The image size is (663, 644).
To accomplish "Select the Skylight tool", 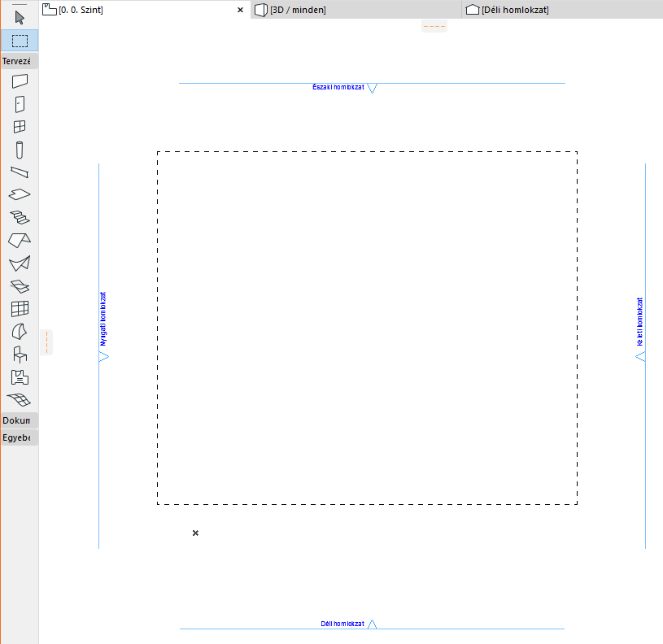I will pyautogui.click(x=20, y=286).
